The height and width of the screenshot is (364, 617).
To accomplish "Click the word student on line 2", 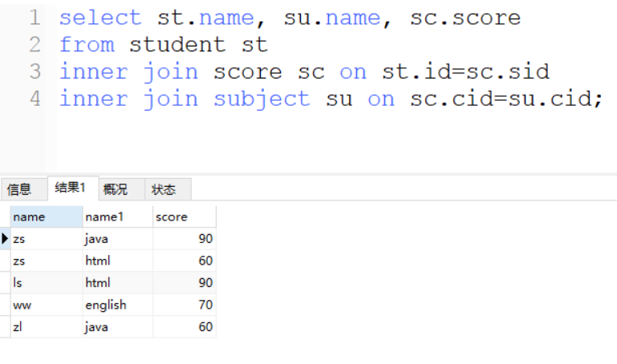I will coord(177,44).
